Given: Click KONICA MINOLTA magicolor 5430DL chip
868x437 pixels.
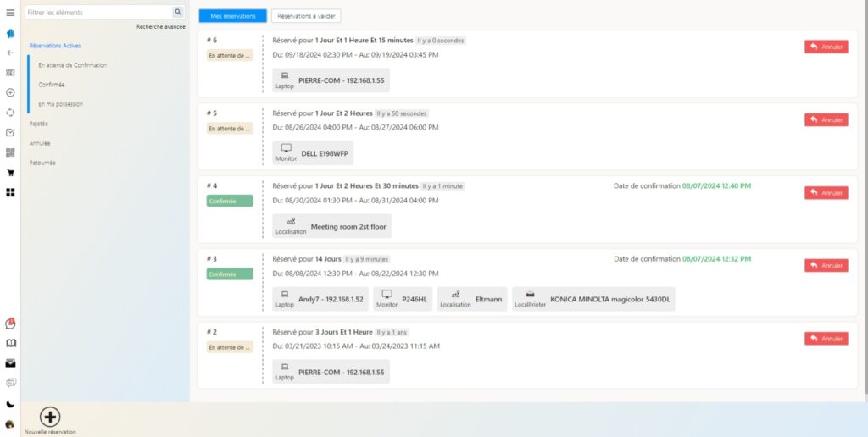Looking at the screenshot, I should [593, 299].
